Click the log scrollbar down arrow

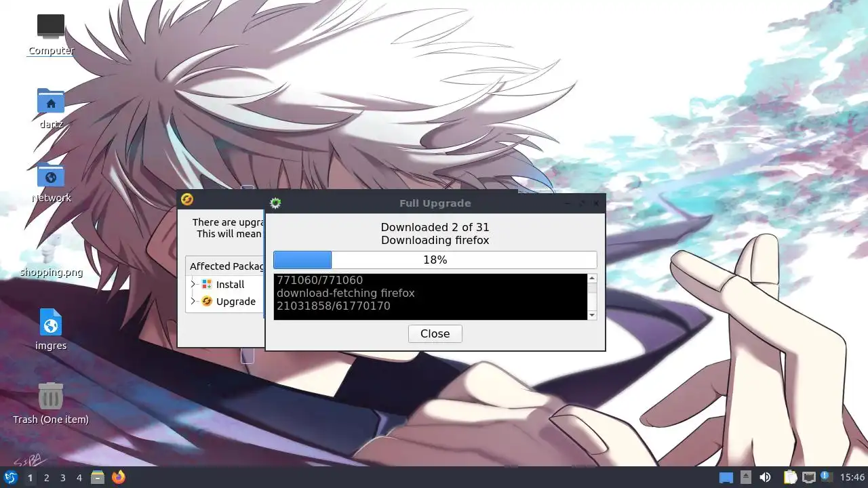pos(592,315)
